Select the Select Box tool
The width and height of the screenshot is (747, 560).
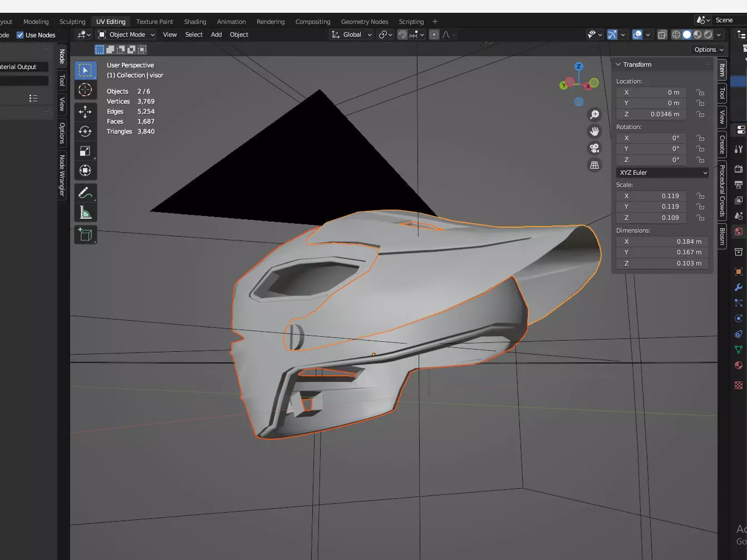(x=85, y=70)
